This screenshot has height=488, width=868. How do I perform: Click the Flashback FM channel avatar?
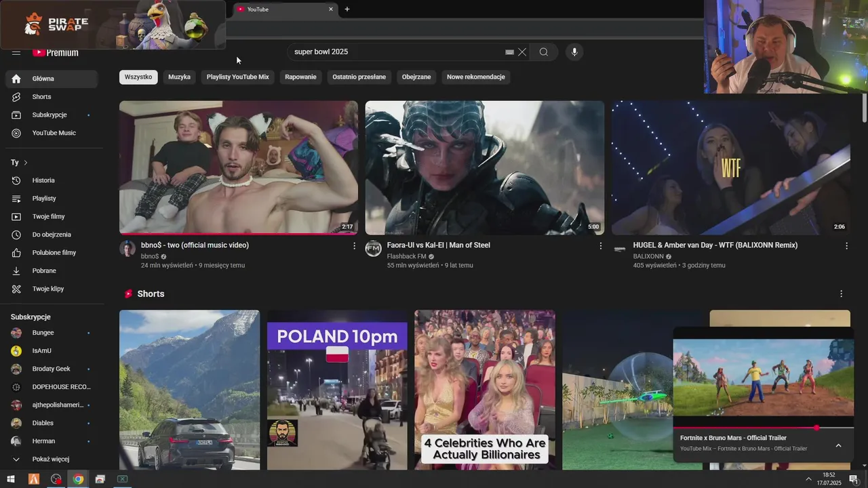pyautogui.click(x=374, y=249)
